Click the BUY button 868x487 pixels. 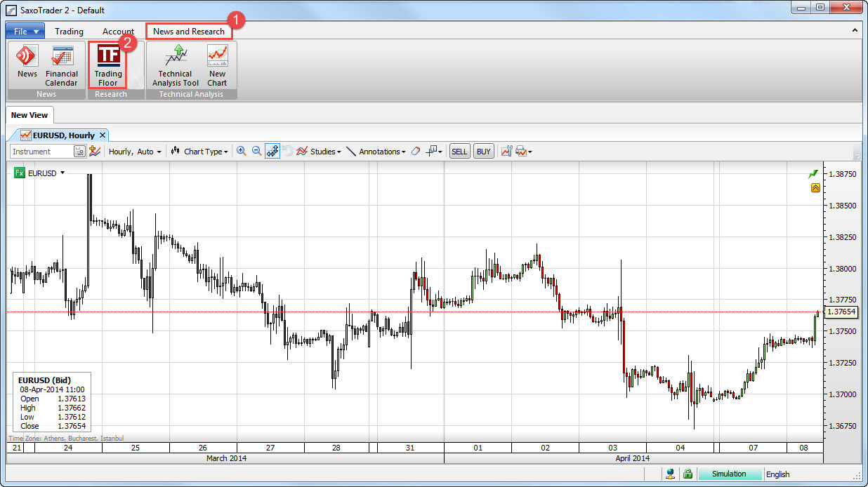pos(483,151)
